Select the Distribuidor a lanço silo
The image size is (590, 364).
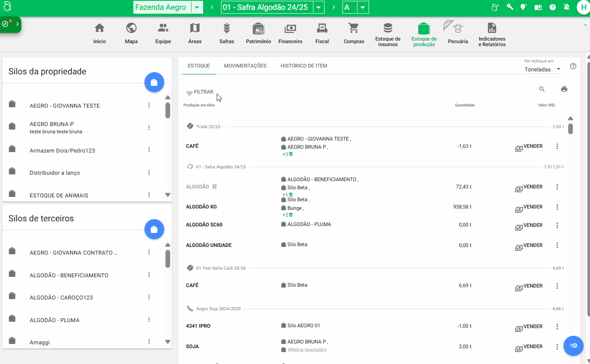coord(55,173)
